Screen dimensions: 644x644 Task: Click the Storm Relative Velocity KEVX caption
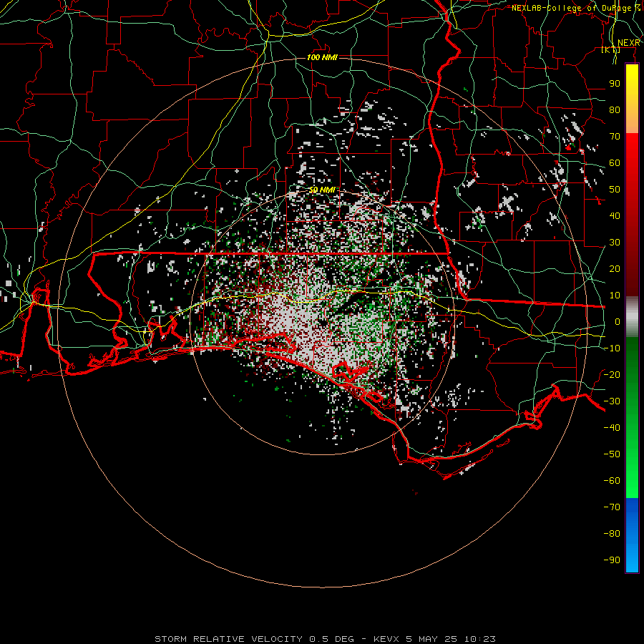coord(325,639)
